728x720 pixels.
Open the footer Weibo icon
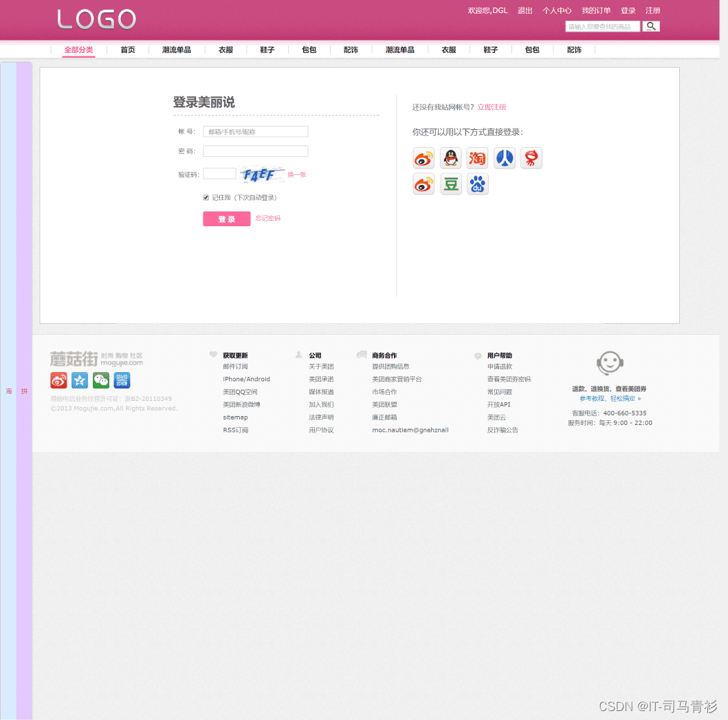(x=58, y=380)
